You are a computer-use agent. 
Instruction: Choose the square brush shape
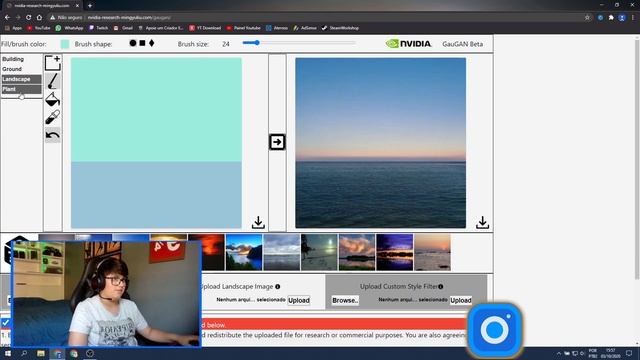coord(142,43)
